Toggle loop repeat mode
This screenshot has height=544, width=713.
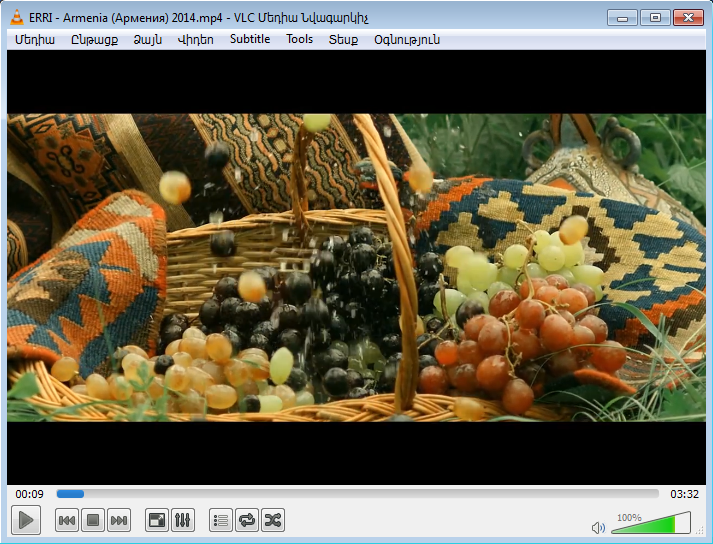click(x=247, y=520)
